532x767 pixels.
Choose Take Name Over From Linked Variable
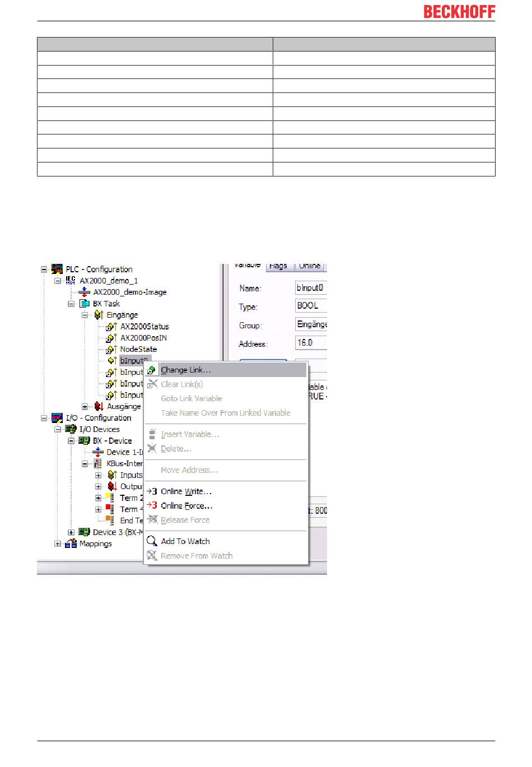226,413
